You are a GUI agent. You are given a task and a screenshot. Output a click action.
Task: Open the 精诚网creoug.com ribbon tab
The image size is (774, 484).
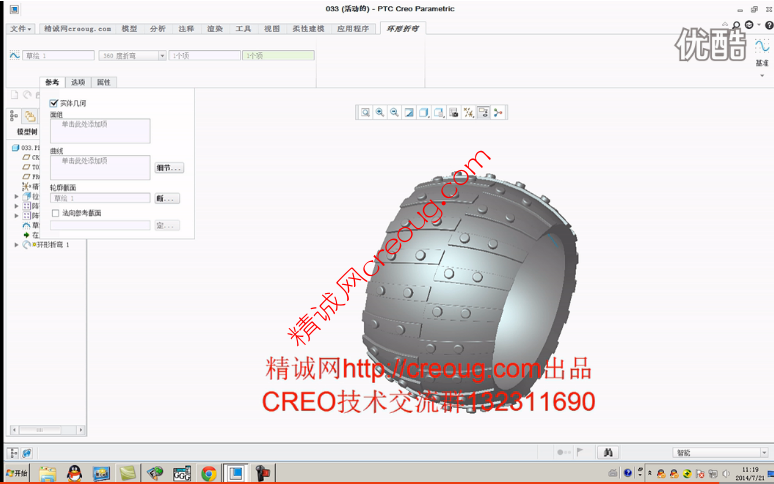pyautogui.click(x=77, y=29)
